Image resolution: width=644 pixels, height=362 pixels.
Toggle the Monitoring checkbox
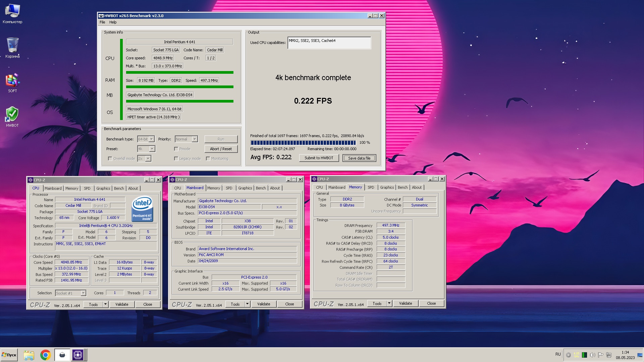click(x=208, y=159)
